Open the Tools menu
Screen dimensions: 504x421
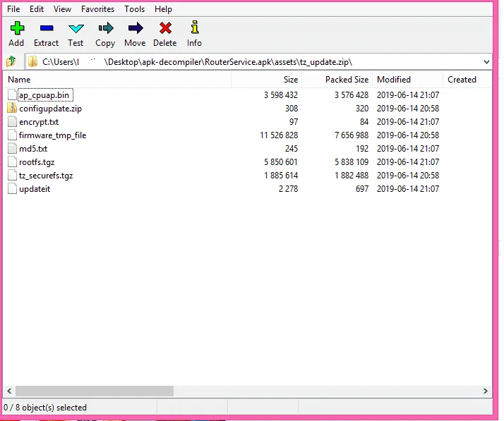pyautogui.click(x=135, y=9)
